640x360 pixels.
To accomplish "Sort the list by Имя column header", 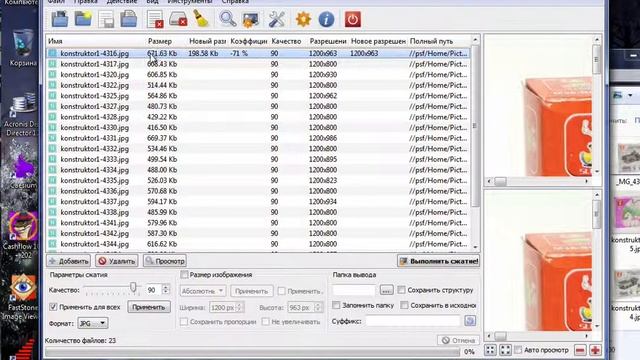I will tap(96, 41).
